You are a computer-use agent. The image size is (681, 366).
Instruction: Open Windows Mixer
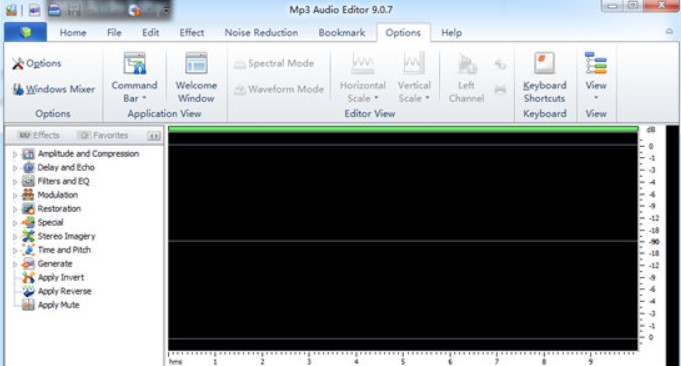click(x=53, y=89)
